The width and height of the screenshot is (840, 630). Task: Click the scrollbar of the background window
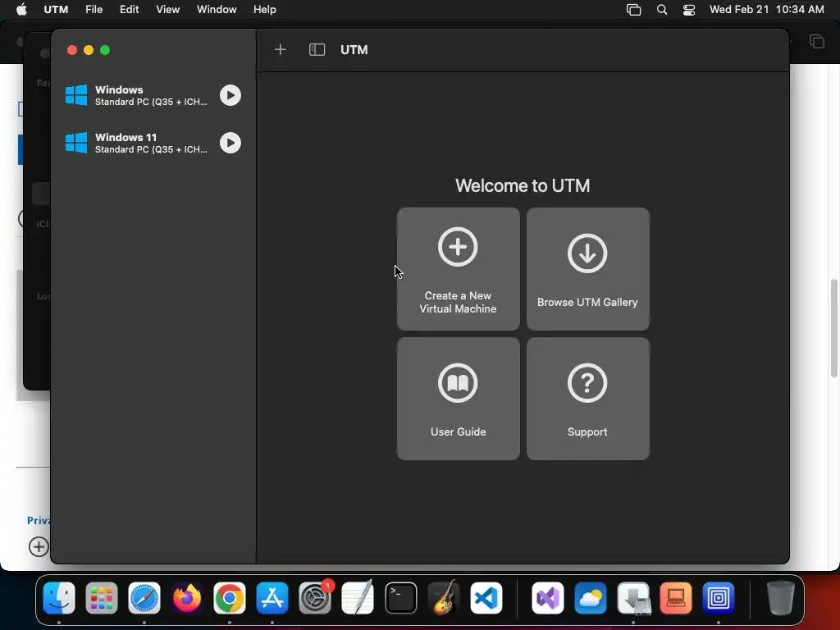tap(834, 328)
